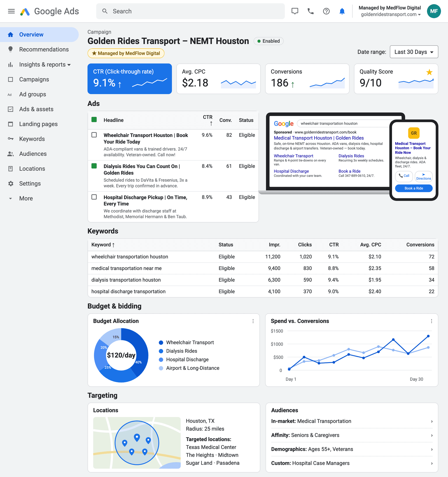This screenshot has width=448, height=477.
Task: Click the Locations sidebar icon
Action: pos(10,169)
